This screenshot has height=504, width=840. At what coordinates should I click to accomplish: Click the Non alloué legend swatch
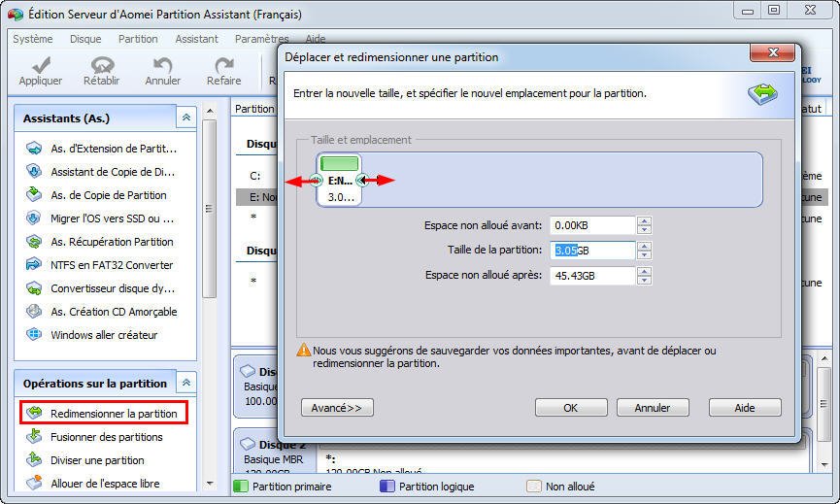pyautogui.click(x=533, y=486)
